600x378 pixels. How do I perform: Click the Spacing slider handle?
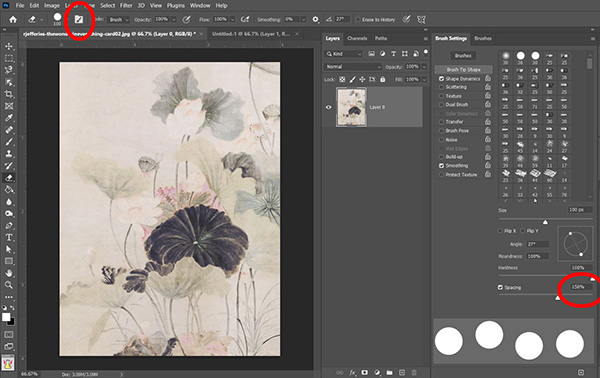click(558, 298)
